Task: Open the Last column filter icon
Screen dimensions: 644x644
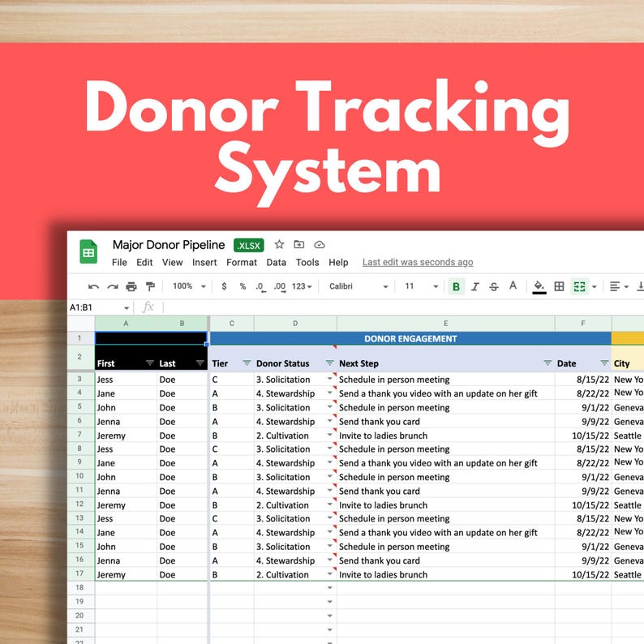Action: pos(200,363)
